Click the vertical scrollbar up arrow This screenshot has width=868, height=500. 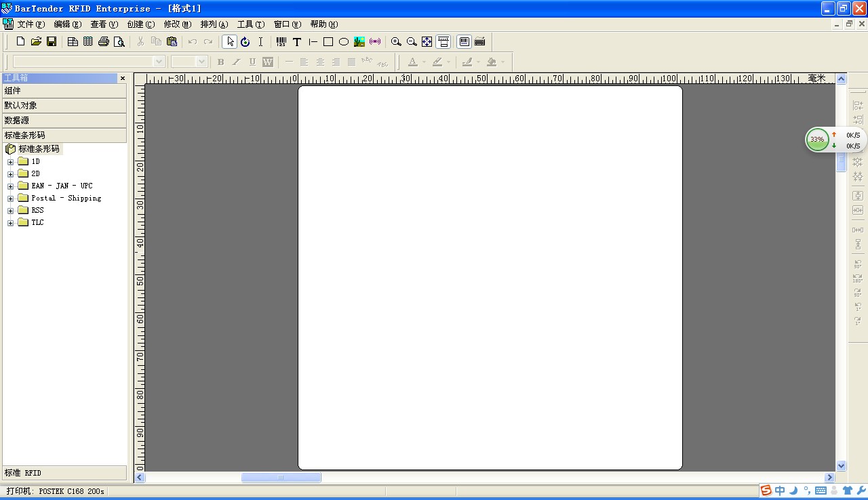pos(842,79)
